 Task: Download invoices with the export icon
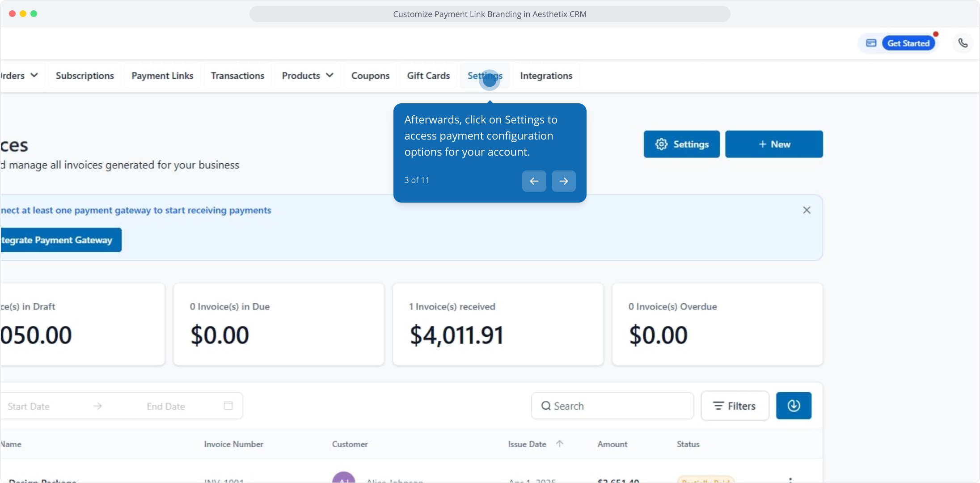[x=794, y=406]
